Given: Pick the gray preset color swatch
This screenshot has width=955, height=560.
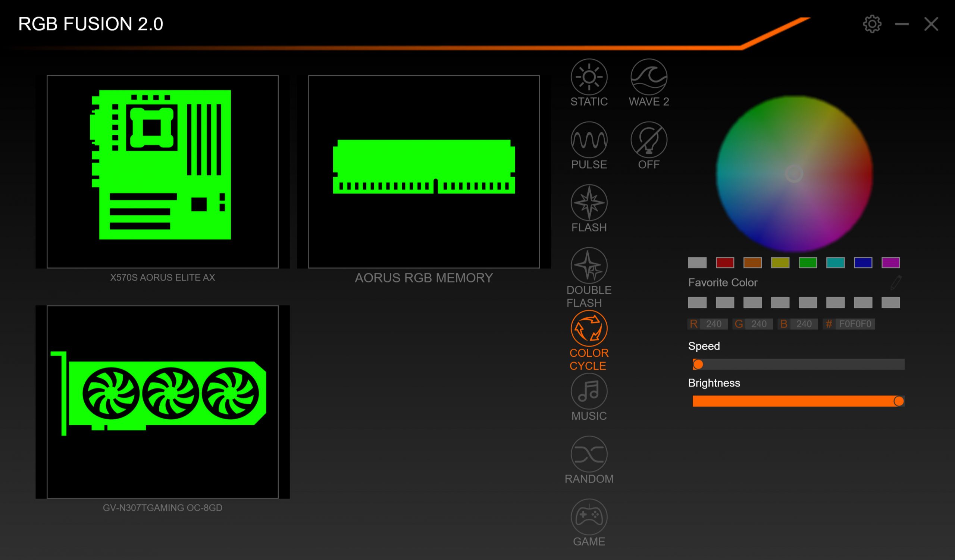Looking at the screenshot, I should point(697,263).
